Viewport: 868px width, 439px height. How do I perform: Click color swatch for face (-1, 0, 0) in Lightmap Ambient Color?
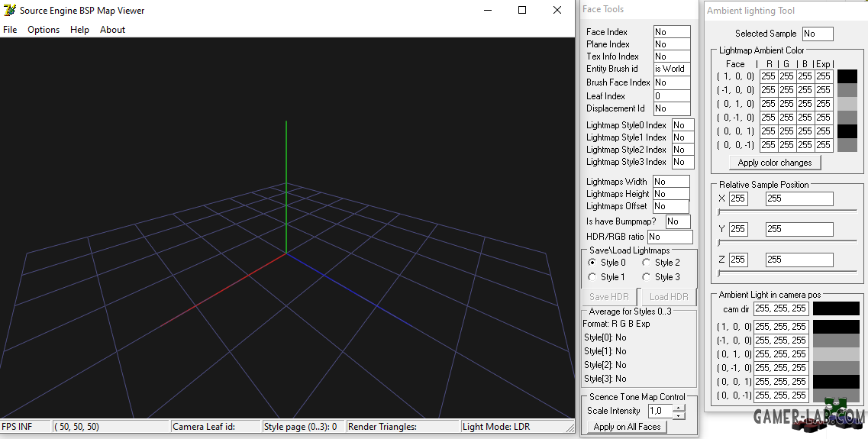coord(847,90)
